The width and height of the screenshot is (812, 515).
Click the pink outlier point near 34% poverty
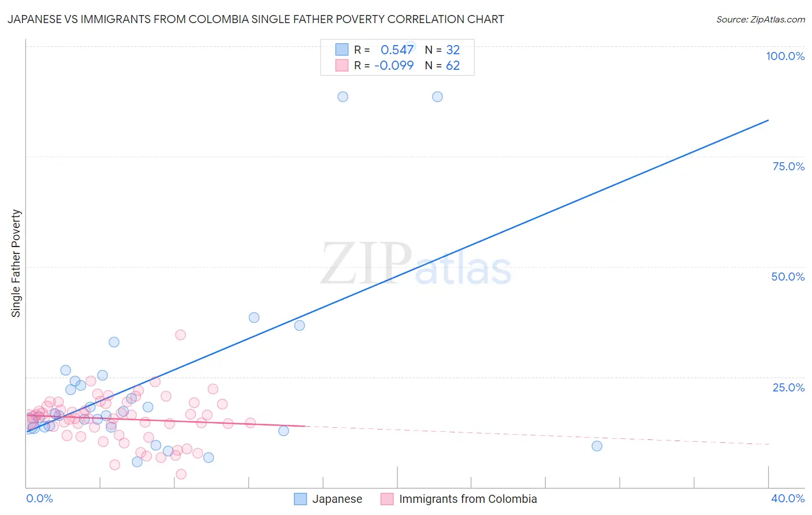tap(180, 335)
